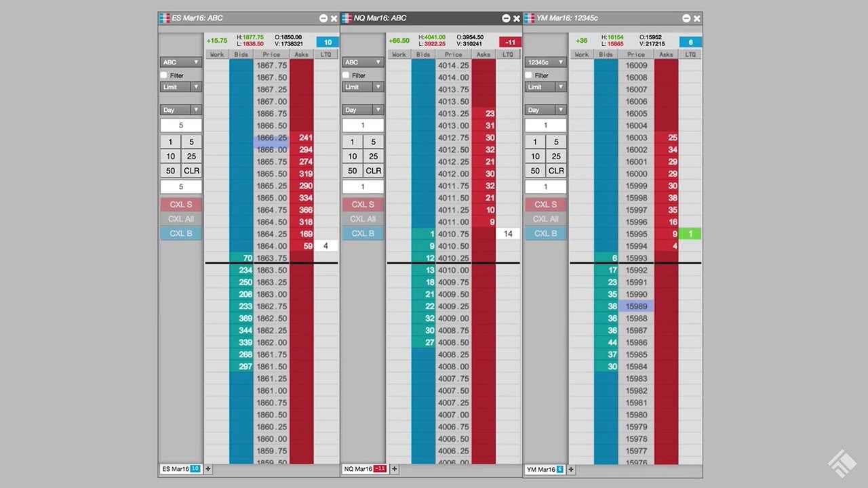Minimize the ES Mar16 ladder window

323,18
